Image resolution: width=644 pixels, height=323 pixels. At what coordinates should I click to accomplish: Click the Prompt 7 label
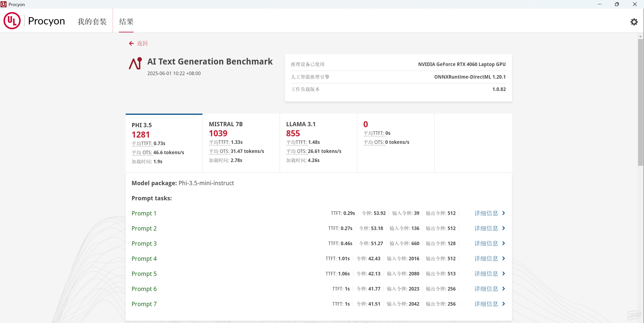click(x=144, y=304)
